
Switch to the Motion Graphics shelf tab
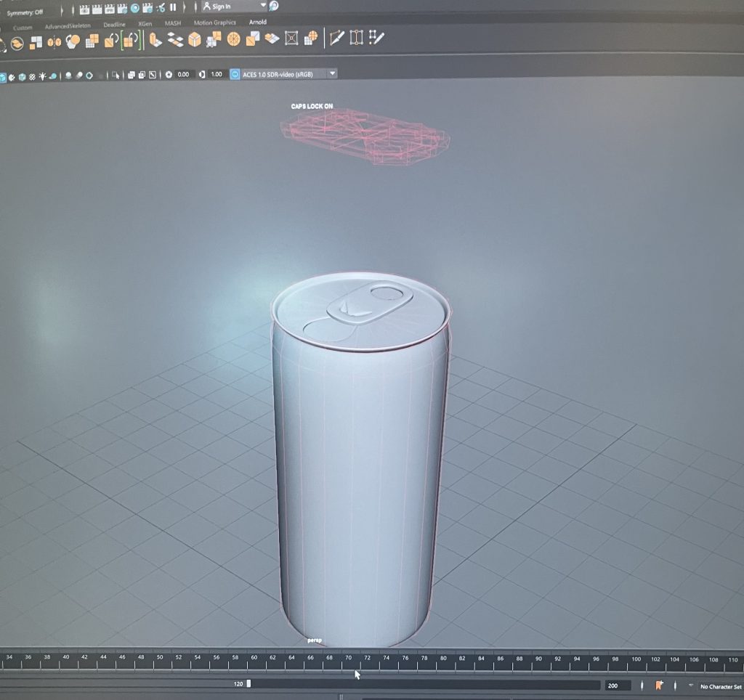[x=214, y=23]
